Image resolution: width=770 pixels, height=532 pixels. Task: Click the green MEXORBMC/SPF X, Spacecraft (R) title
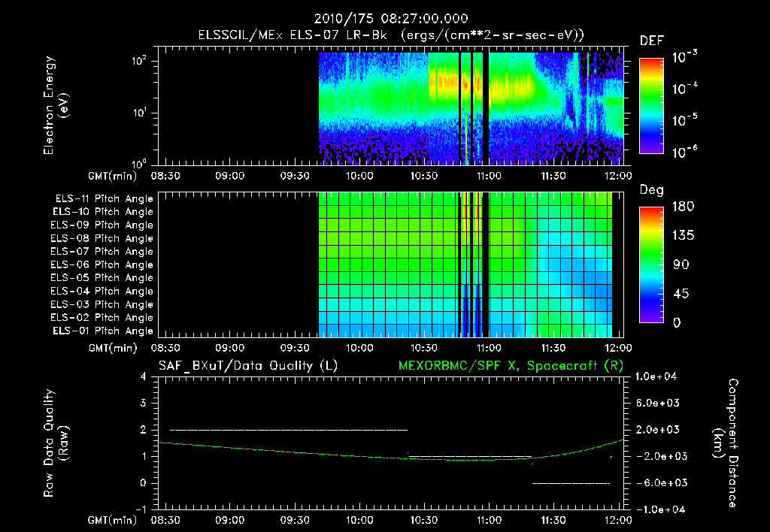pos(511,366)
